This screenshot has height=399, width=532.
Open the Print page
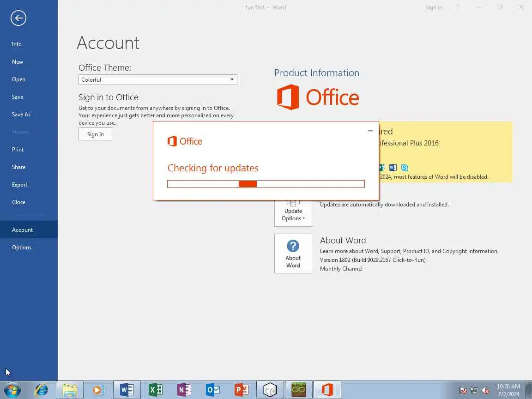coord(18,150)
